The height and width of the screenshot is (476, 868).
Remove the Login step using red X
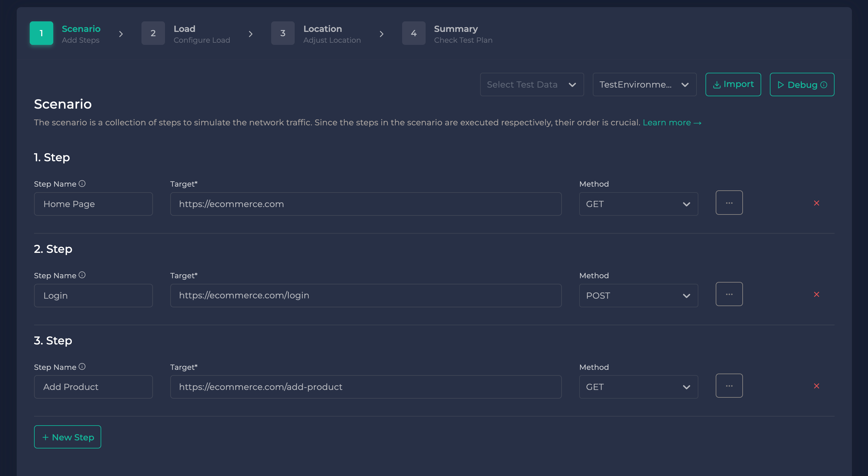tap(816, 294)
